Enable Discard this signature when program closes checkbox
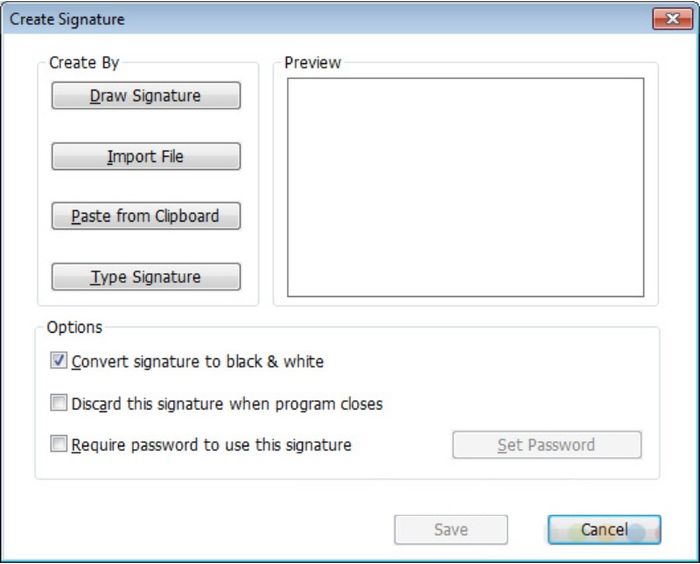Viewport: 700px width, 564px height. coord(58,402)
